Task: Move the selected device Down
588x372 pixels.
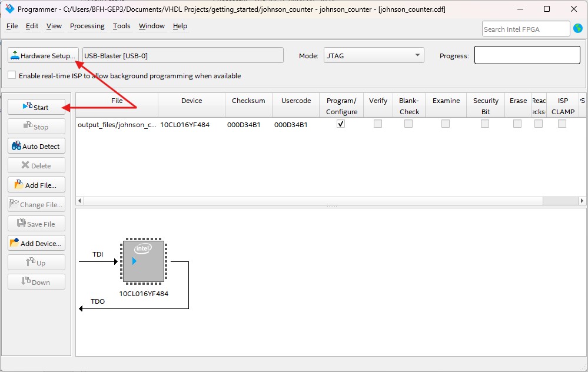Action: point(36,282)
